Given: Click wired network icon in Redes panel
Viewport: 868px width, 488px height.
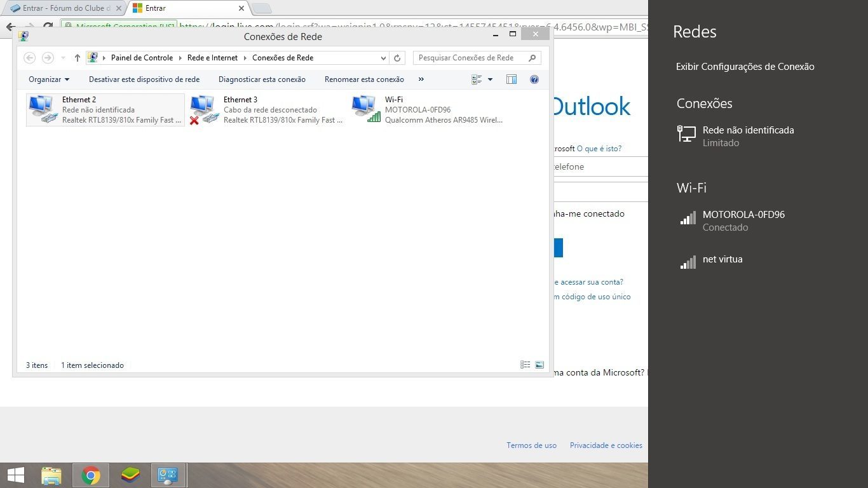Looking at the screenshot, I should [687, 133].
